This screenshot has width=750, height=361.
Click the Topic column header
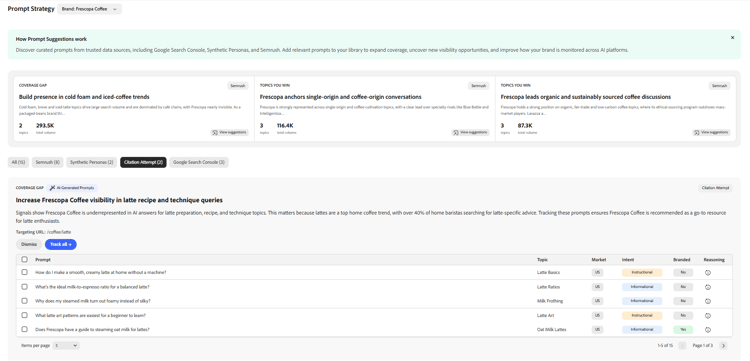click(542, 260)
